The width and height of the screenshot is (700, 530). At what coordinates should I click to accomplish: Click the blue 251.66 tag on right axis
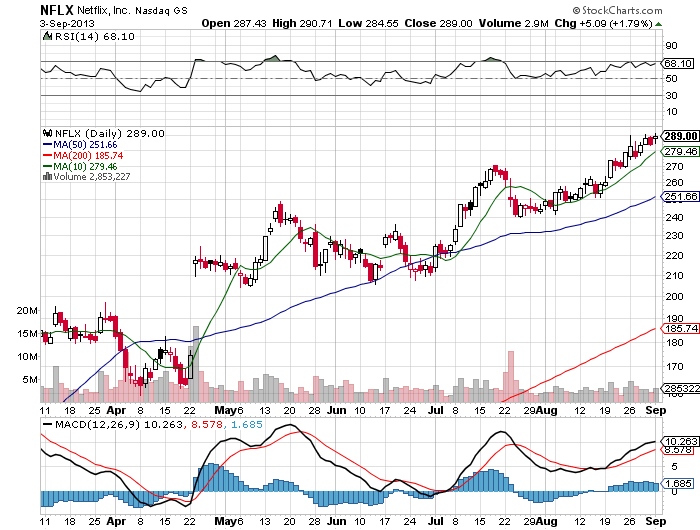680,196
